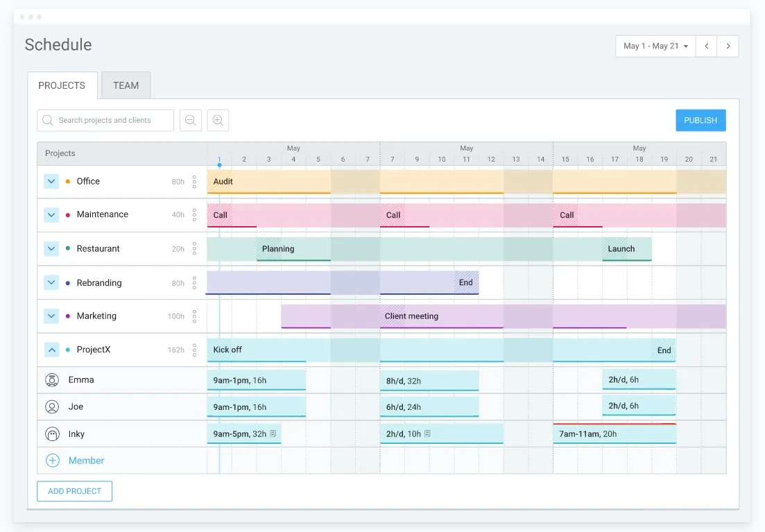Click the Office project name
Image resolution: width=765 pixels, height=532 pixels.
88,182
